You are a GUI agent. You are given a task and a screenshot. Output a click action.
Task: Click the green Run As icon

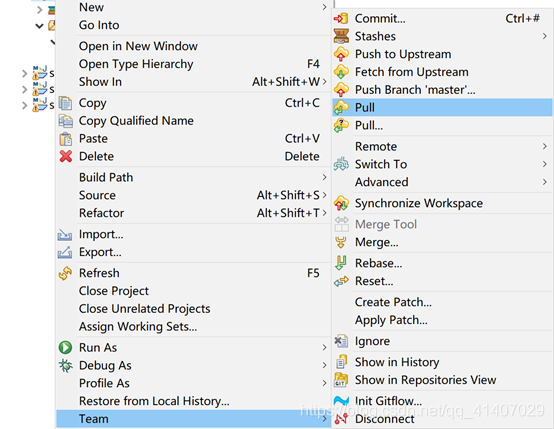(x=65, y=347)
